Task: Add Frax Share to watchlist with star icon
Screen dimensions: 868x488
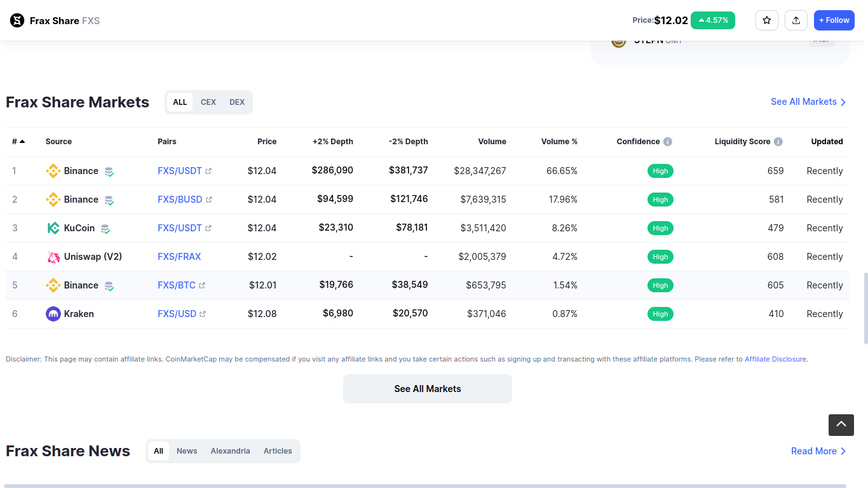Action: pos(767,20)
